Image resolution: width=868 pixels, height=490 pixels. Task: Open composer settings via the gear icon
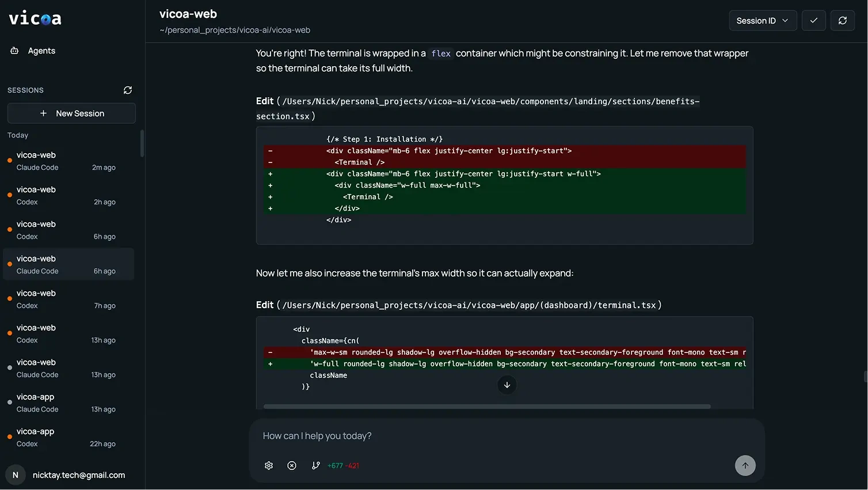coord(268,465)
